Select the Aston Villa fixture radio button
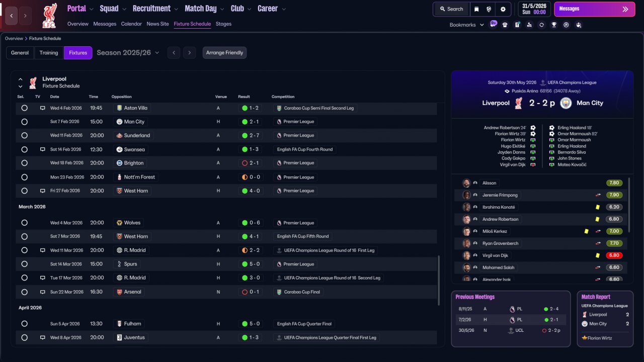 coord(24,108)
